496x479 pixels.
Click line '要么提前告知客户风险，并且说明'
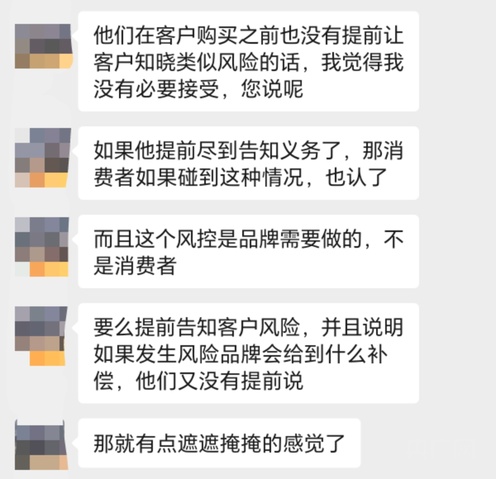pos(249,327)
